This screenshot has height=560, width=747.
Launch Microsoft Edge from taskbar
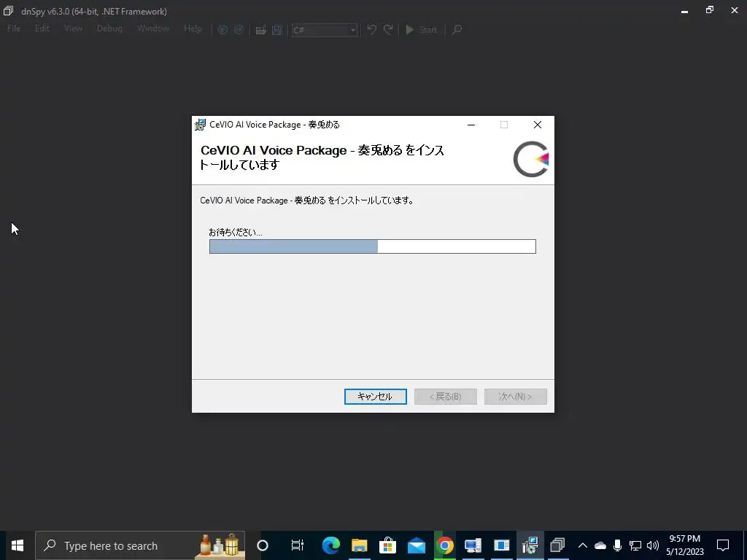tap(331, 545)
